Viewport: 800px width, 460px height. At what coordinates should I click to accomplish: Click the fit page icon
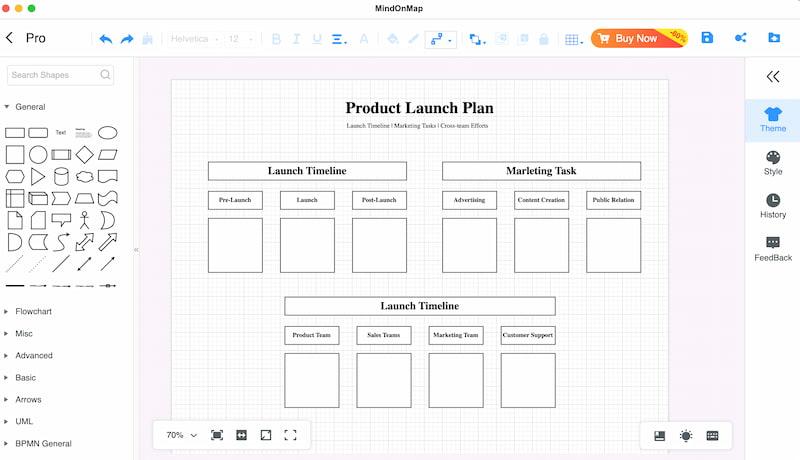pos(266,435)
